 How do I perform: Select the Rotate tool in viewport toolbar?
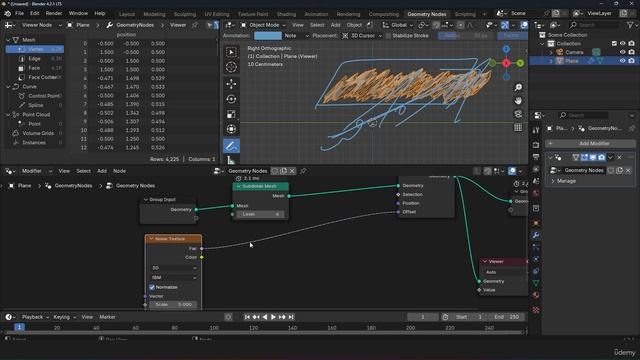231,99
